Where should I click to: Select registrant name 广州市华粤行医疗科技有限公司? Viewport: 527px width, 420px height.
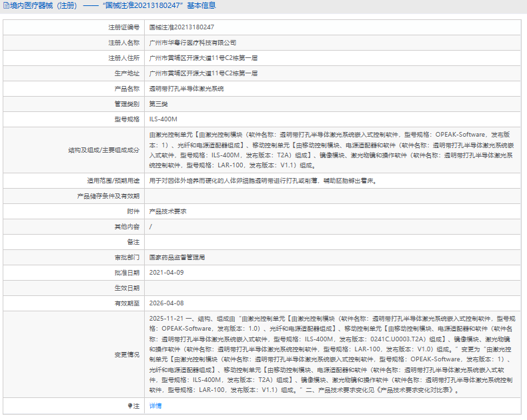coord(193,43)
